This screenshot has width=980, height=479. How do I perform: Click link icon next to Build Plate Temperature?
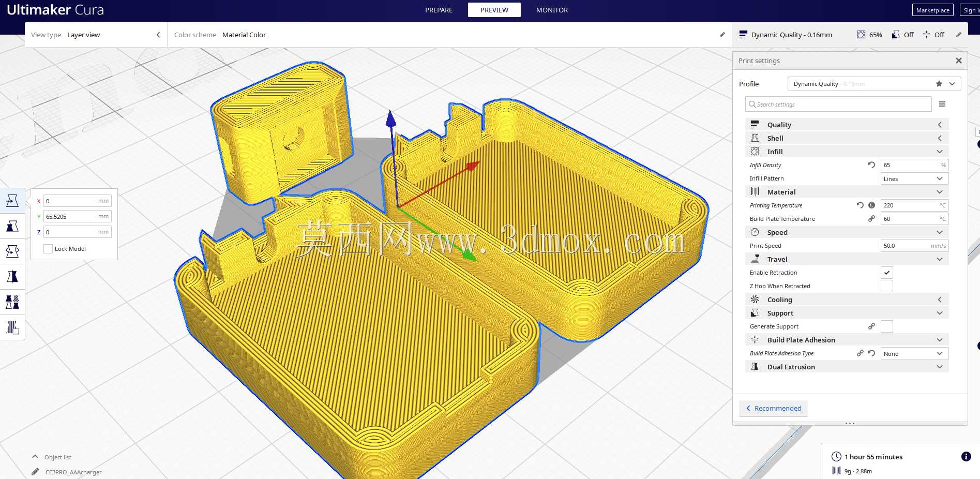871,219
